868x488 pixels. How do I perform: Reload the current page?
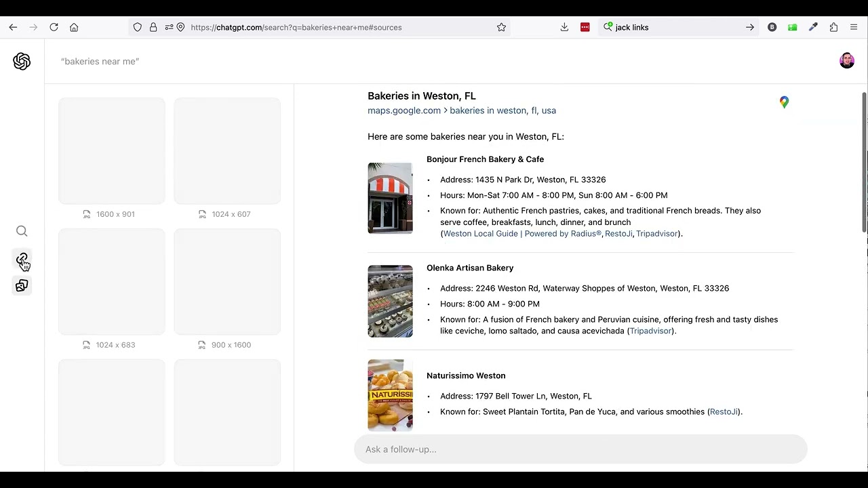point(54,27)
